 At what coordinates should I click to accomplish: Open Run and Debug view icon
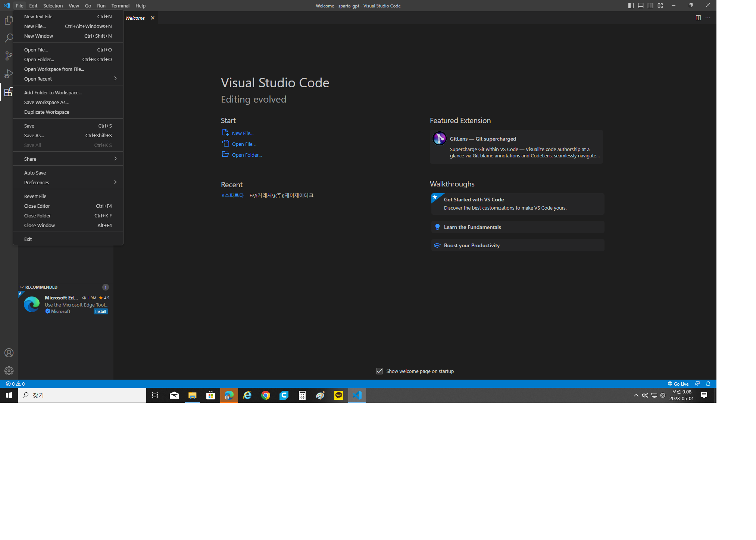(x=9, y=74)
